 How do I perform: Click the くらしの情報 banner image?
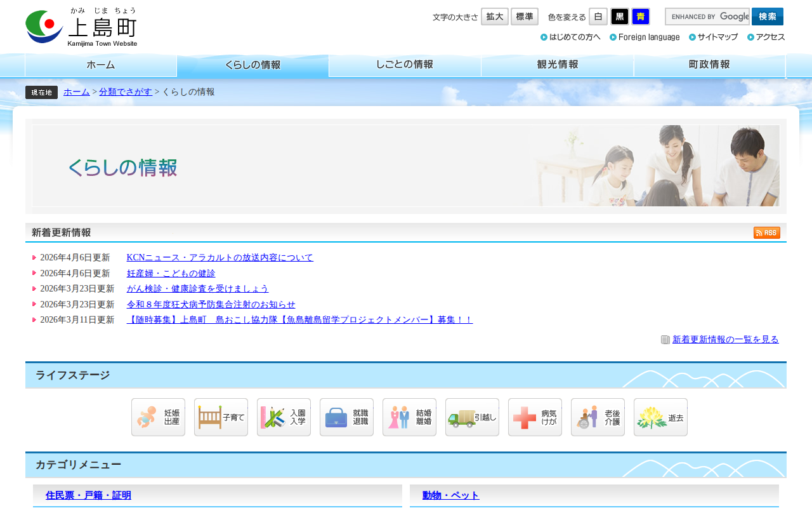[406, 166]
